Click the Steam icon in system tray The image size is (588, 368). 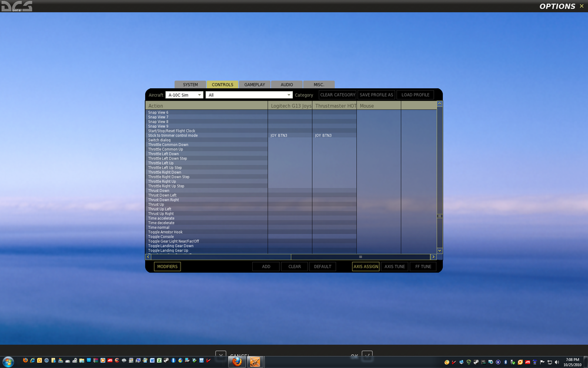(476, 362)
